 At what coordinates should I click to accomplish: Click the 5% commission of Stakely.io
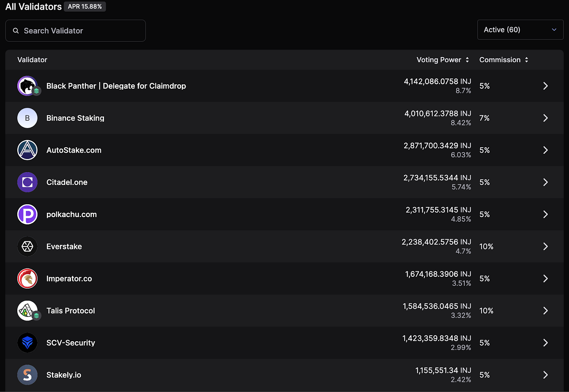485,375
